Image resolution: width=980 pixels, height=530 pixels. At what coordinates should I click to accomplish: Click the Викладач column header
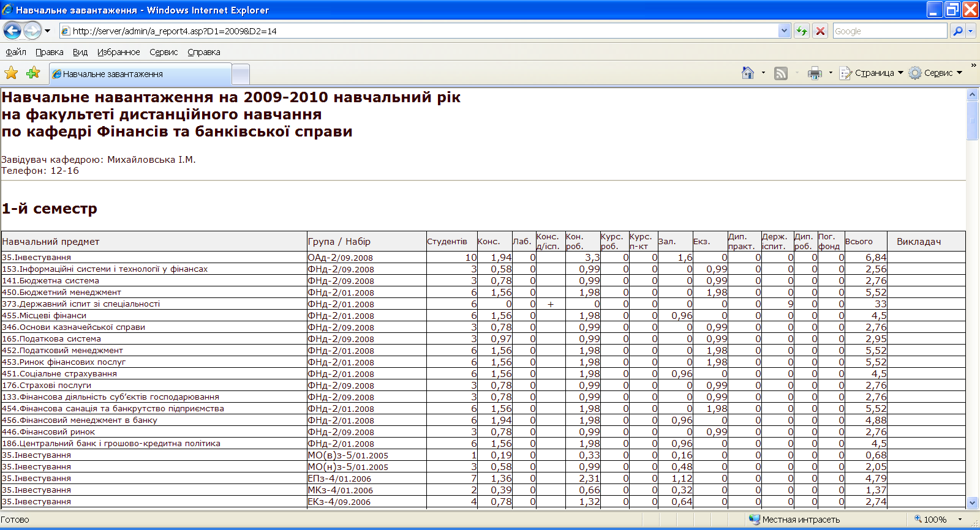tap(926, 241)
